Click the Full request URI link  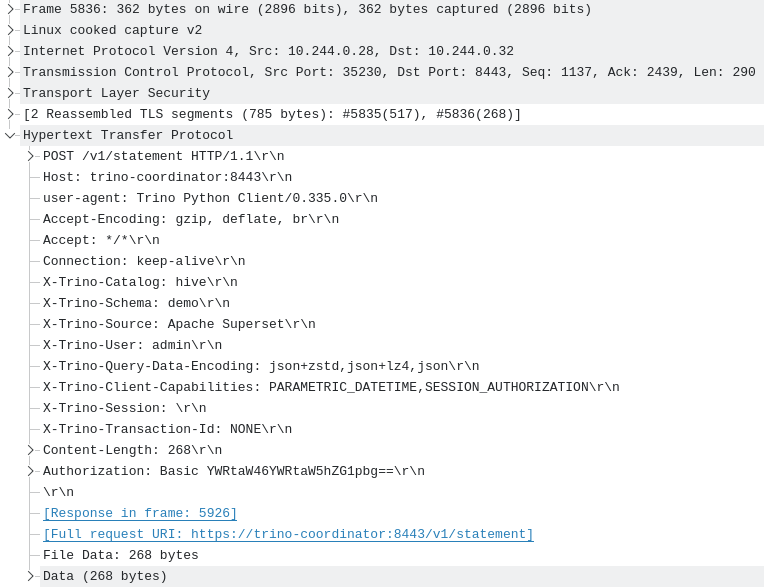[x=288, y=534]
